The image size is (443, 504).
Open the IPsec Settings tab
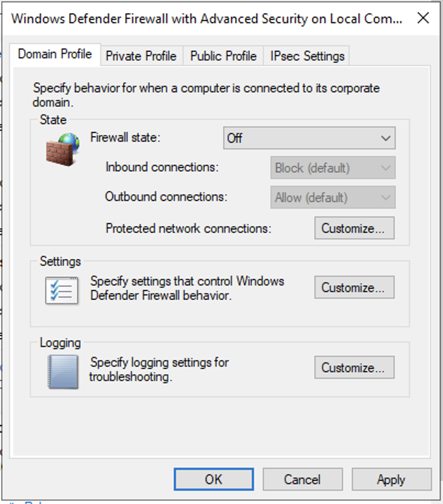pyautogui.click(x=307, y=56)
